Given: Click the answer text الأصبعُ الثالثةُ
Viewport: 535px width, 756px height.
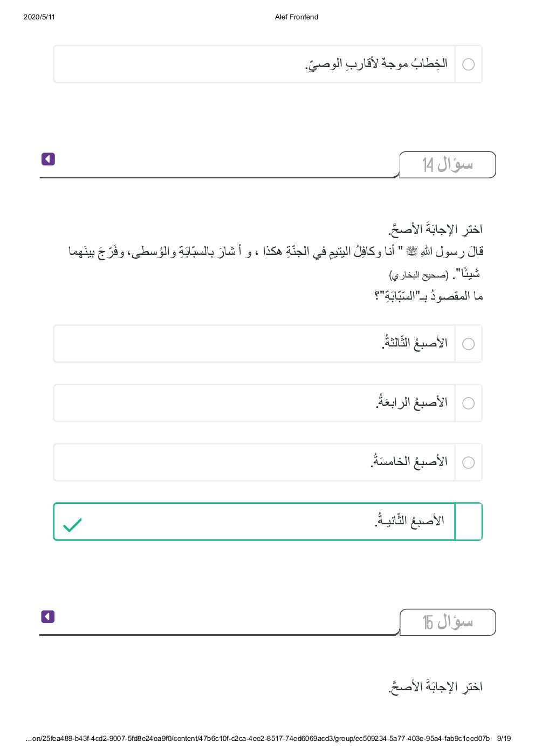Looking at the screenshot, I should (415, 343).
